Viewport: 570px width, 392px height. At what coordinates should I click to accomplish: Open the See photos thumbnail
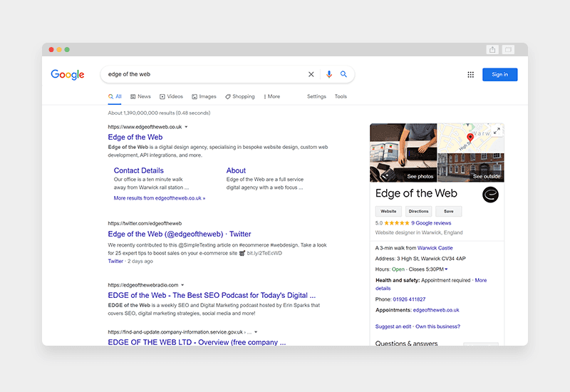point(403,153)
